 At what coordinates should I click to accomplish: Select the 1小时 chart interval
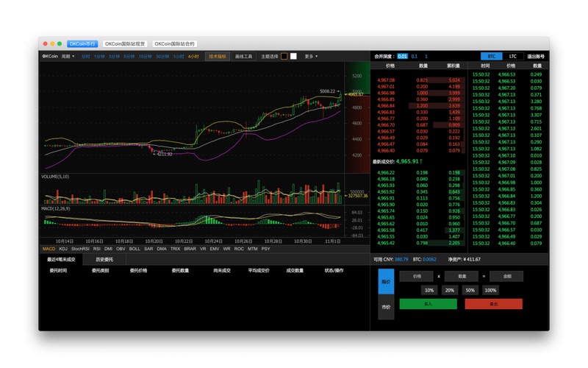coord(179,57)
